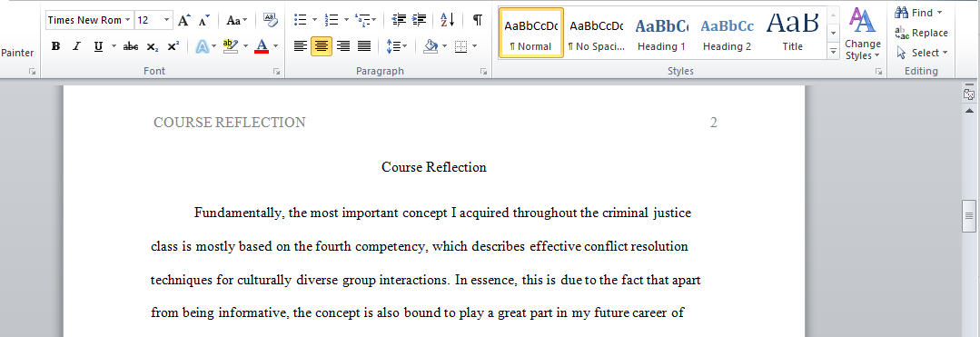Click the Shading paint bucket icon
Image resolution: width=980 pixels, height=337 pixels.
point(430,46)
